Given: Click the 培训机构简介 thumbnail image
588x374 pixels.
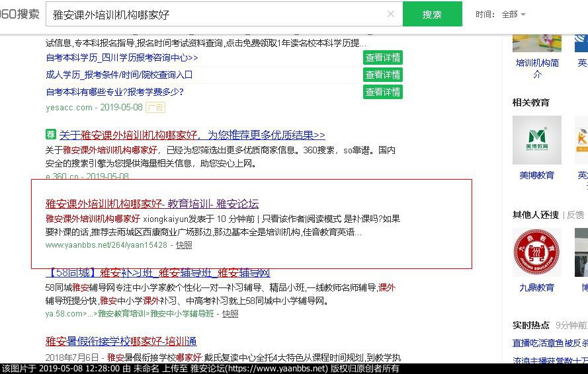Looking at the screenshot, I should pos(536,43).
